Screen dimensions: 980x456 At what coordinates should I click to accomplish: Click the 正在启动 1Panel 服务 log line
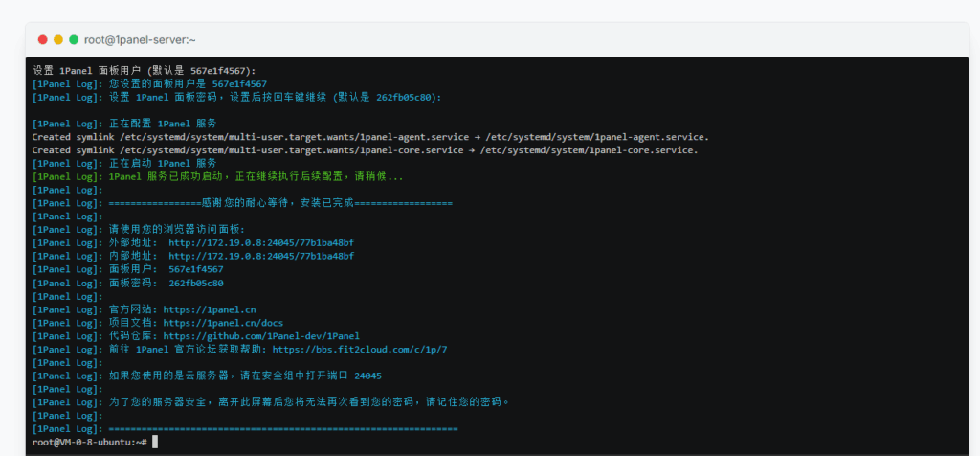[125, 163]
